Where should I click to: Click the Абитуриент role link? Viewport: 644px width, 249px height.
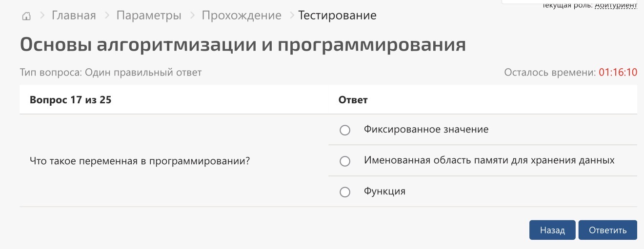click(616, 5)
